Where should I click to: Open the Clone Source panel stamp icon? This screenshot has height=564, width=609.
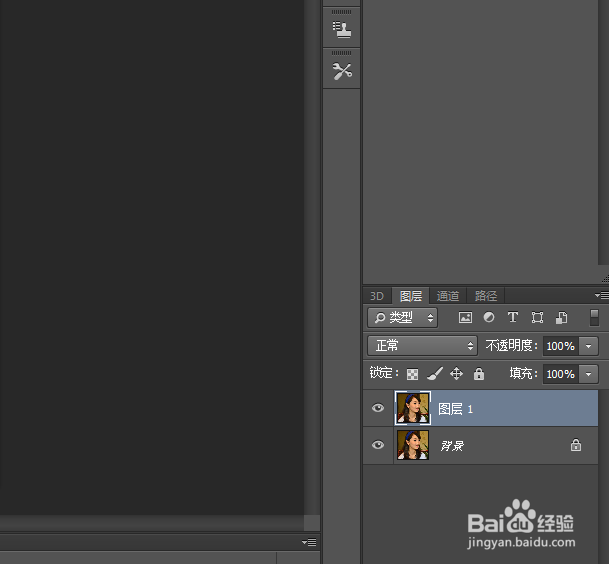tap(342, 29)
